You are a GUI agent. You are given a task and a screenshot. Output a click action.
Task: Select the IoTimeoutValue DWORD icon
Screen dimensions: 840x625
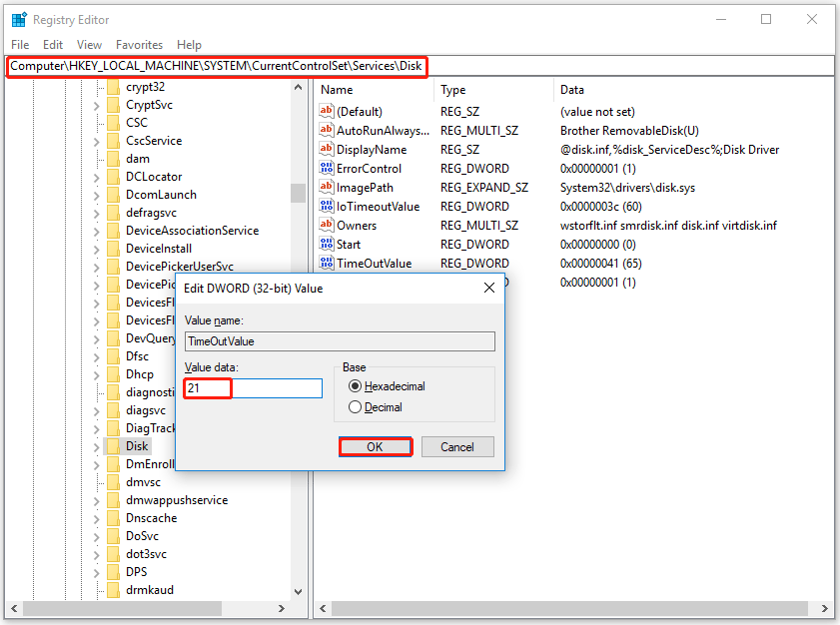327,206
